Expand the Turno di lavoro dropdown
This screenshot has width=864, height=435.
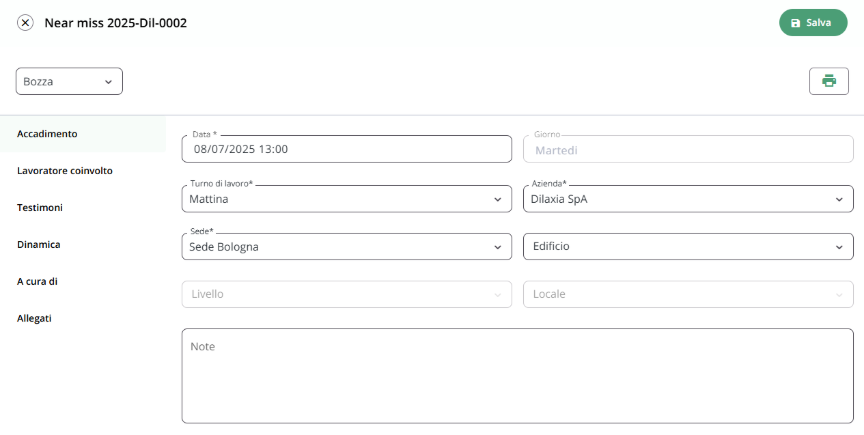347,199
